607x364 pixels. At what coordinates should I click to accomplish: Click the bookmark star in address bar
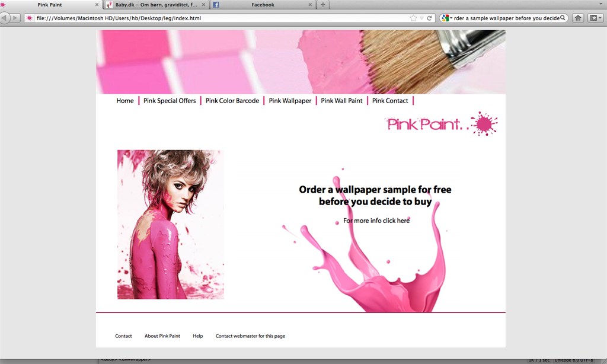[x=413, y=18]
